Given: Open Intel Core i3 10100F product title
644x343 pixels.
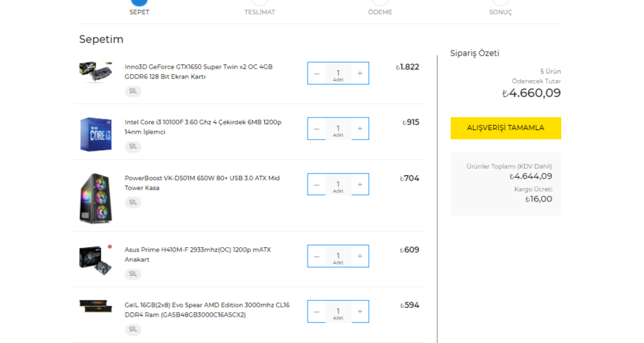Looking at the screenshot, I should point(203,127).
